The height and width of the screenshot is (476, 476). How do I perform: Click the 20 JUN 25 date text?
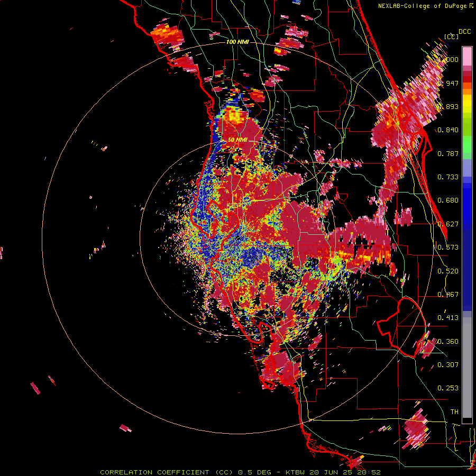[x=331, y=472]
